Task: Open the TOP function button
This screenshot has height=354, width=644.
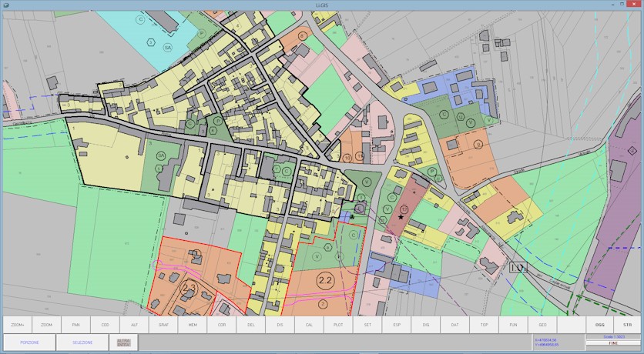Action: pyautogui.click(x=484, y=325)
